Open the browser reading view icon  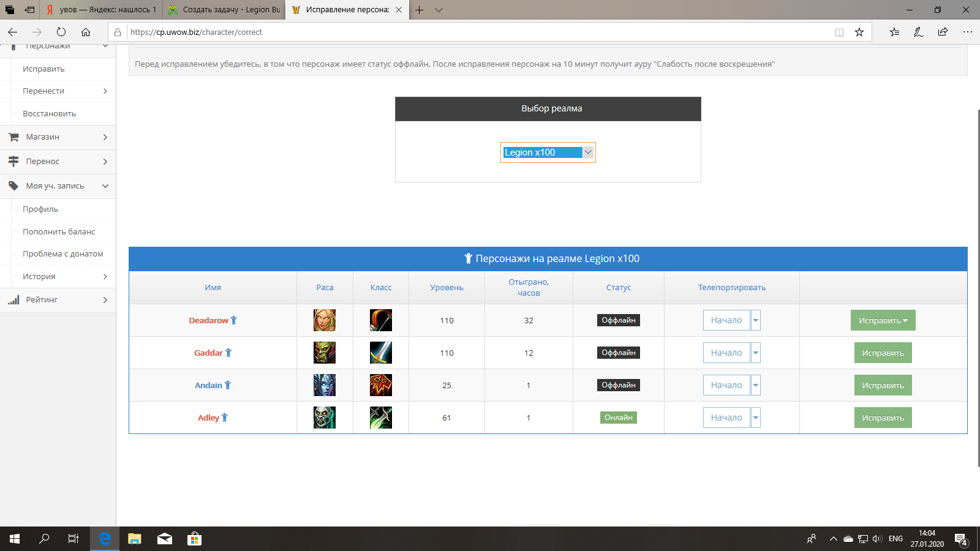pos(839,32)
